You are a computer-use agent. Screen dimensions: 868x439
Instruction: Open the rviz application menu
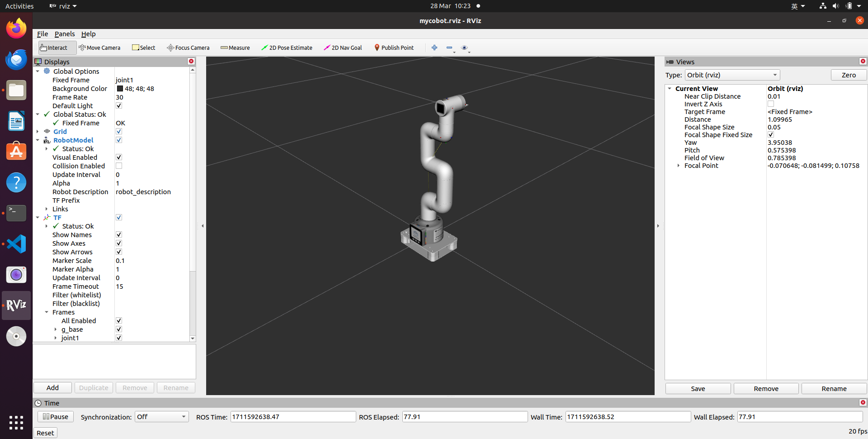(63, 6)
